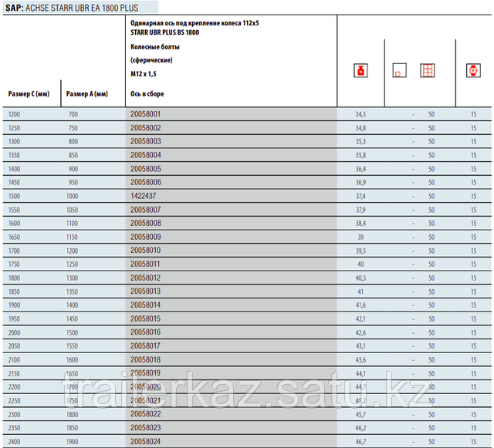The width and height of the screenshot is (494, 448).
Task: Click the red grid pallet icon
Action: pos(428,70)
